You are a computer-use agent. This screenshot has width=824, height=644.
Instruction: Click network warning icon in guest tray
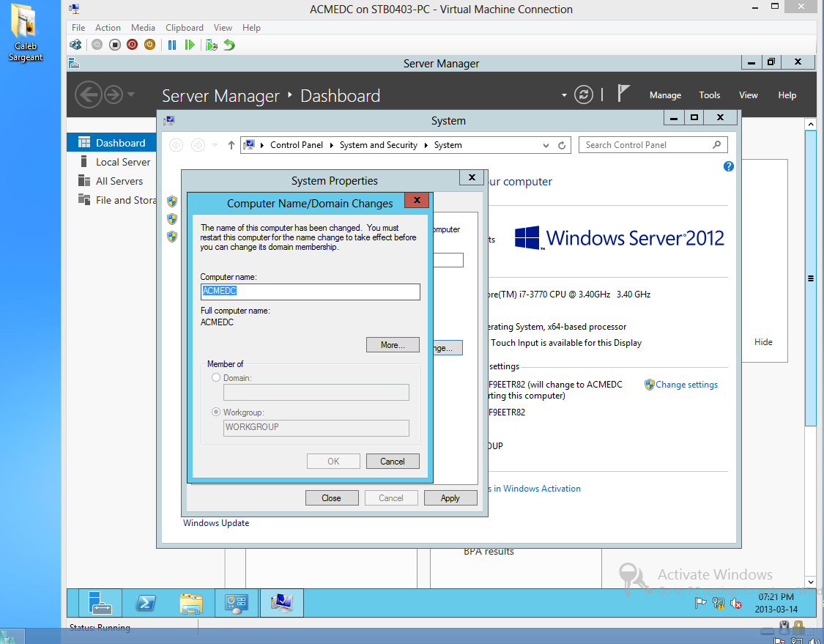click(x=719, y=603)
